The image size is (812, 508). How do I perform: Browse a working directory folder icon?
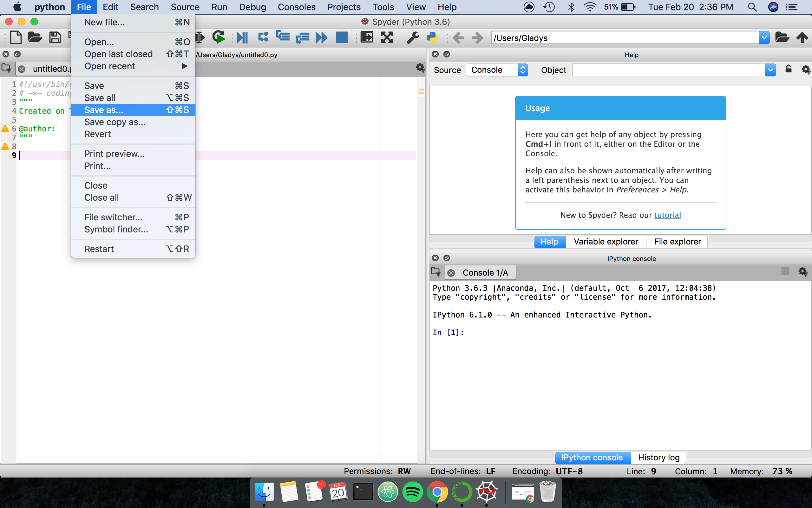click(782, 37)
